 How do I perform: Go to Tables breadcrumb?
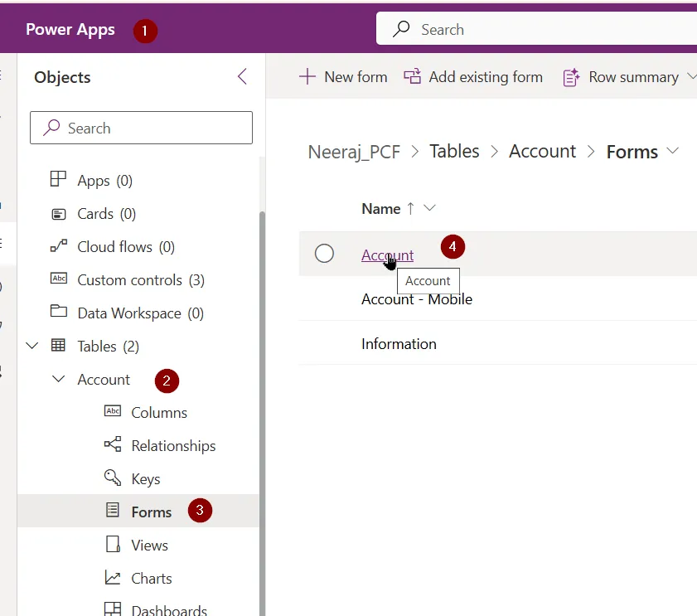tap(454, 151)
